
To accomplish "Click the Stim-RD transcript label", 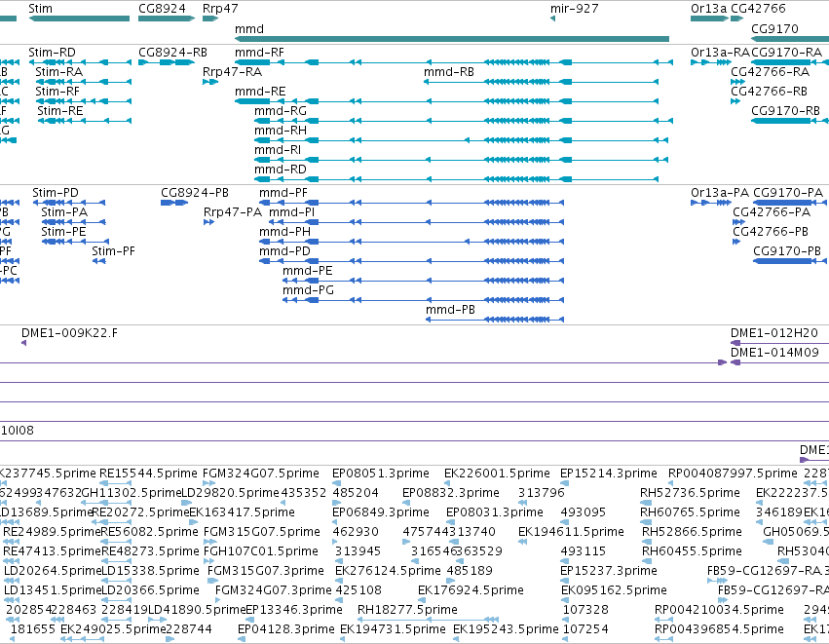I will click(x=52, y=53).
